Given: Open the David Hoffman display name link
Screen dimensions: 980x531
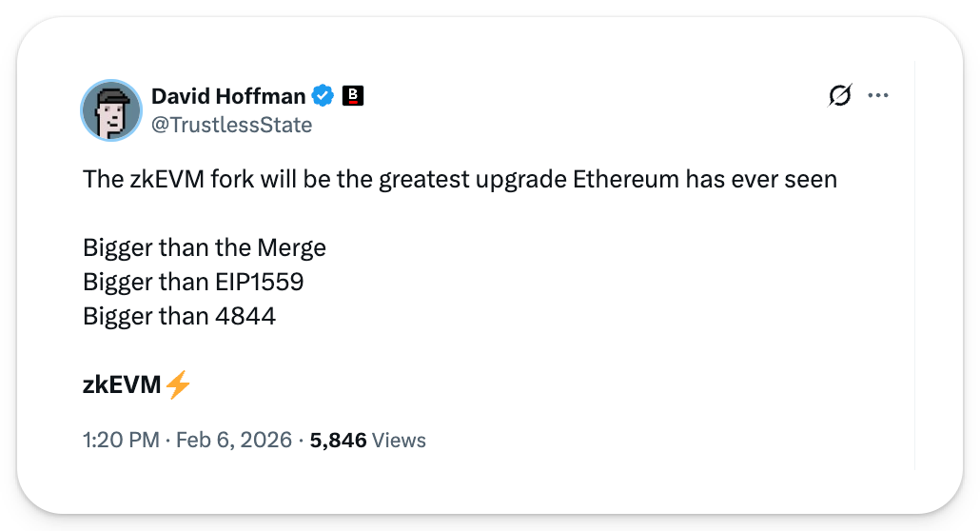Looking at the screenshot, I should [228, 96].
